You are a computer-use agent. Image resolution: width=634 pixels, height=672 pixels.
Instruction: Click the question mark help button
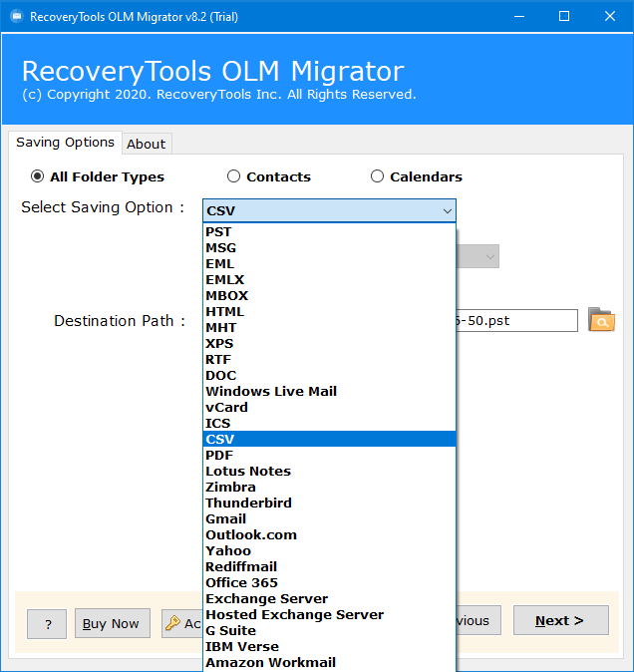tap(47, 624)
